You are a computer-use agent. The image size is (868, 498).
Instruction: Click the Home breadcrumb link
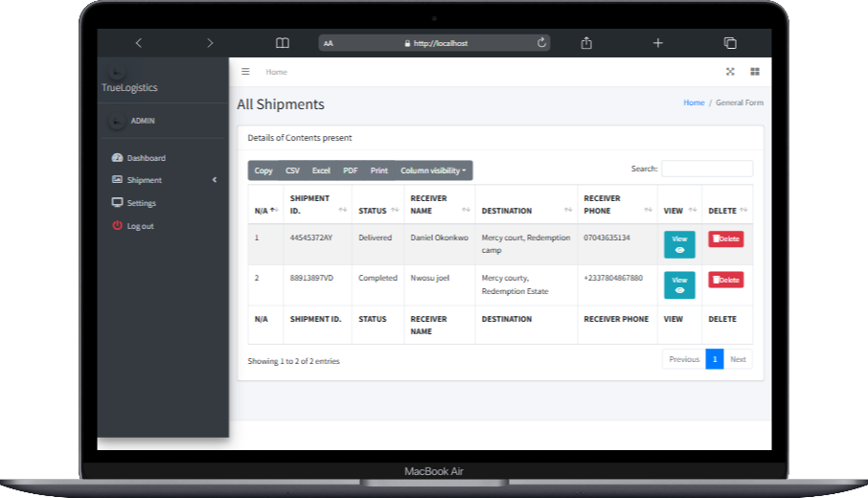694,102
